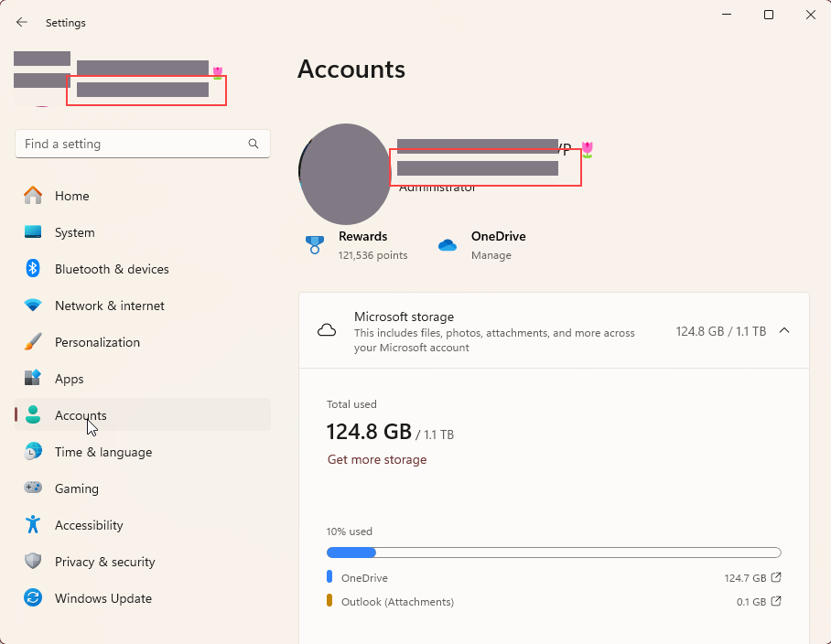
Task: Click the OneDrive cloud icon
Action: click(x=448, y=245)
